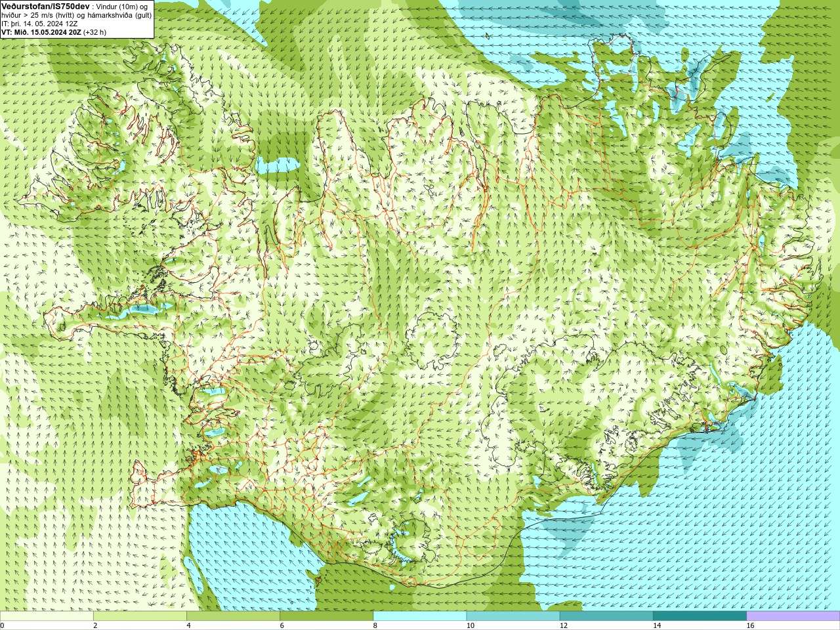Click the 'VT: Mið. 15.05.2024 20Z' valid time
Viewport: 840px width, 630px height.
click(41, 32)
